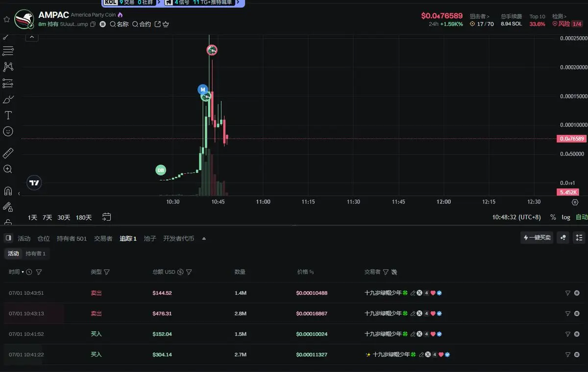Add AMPAC to favorites with the star
588x372 pixels.
pyautogui.click(x=6, y=19)
